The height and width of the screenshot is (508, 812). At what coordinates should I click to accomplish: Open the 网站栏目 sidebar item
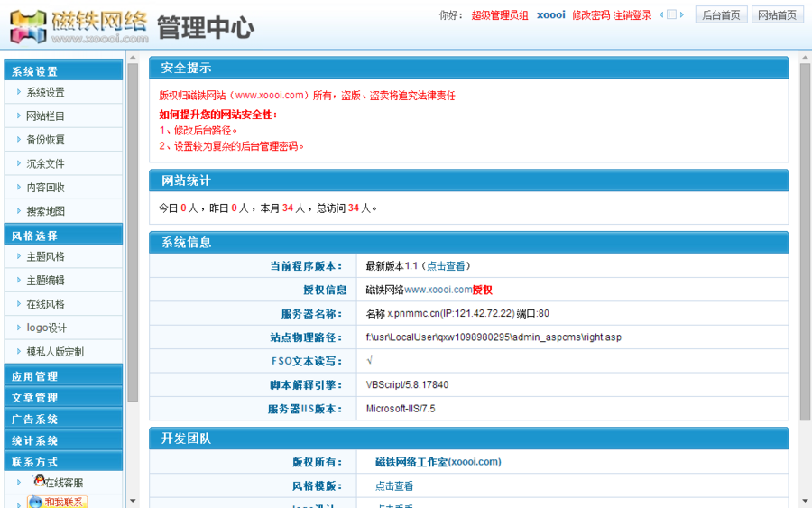(46, 116)
